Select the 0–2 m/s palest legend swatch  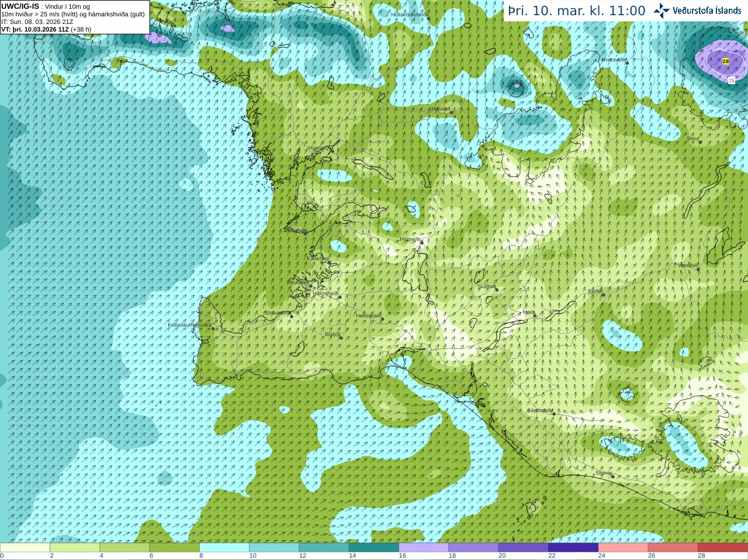pyautogui.click(x=25, y=548)
